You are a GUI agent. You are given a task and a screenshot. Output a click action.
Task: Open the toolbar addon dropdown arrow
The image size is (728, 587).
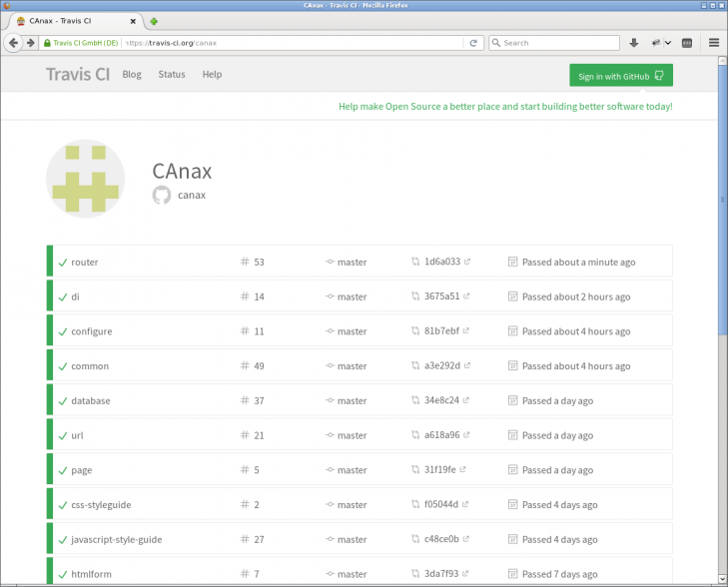coord(668,43)
